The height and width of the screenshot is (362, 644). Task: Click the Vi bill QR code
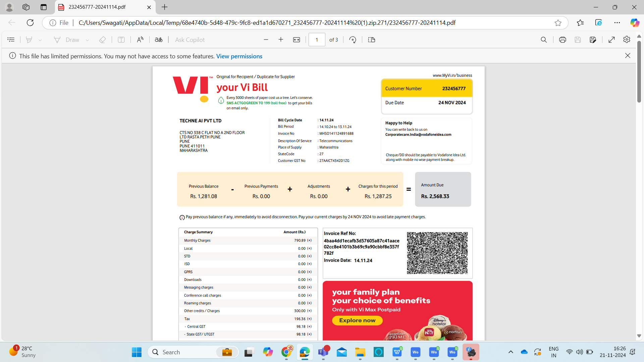(x=437, y=253)
